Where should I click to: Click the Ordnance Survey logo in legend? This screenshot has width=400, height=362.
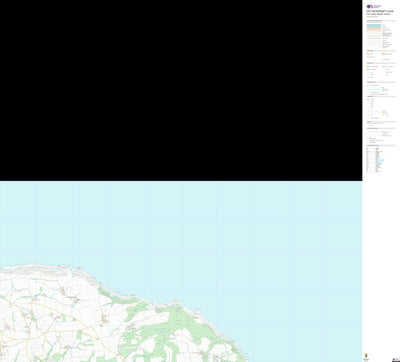pos(374,6)
